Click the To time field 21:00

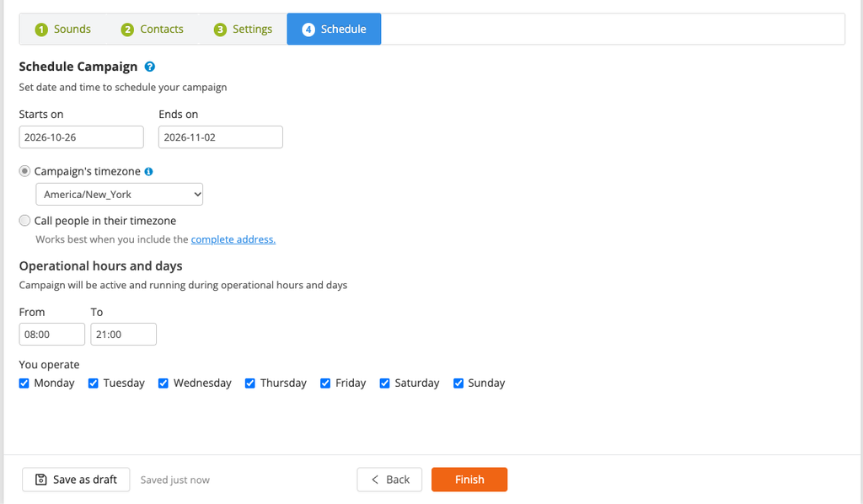point(124,335)
